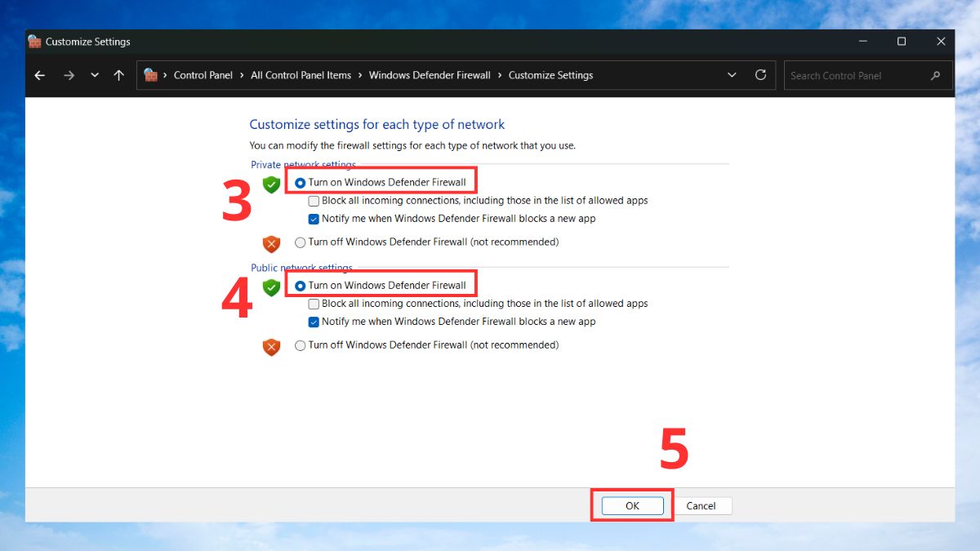
Task: Select Turn on Windows Defender Firewall for public network
Action: [x=300, y=283]
